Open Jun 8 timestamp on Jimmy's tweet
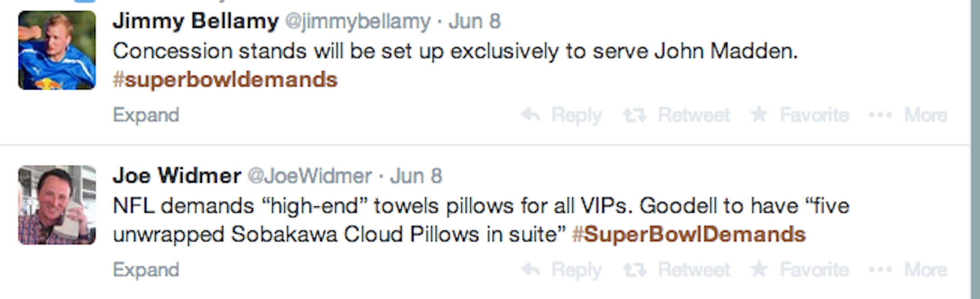This screenshot has width=980, height=299. pyautogui.click(x=475, y=21)
